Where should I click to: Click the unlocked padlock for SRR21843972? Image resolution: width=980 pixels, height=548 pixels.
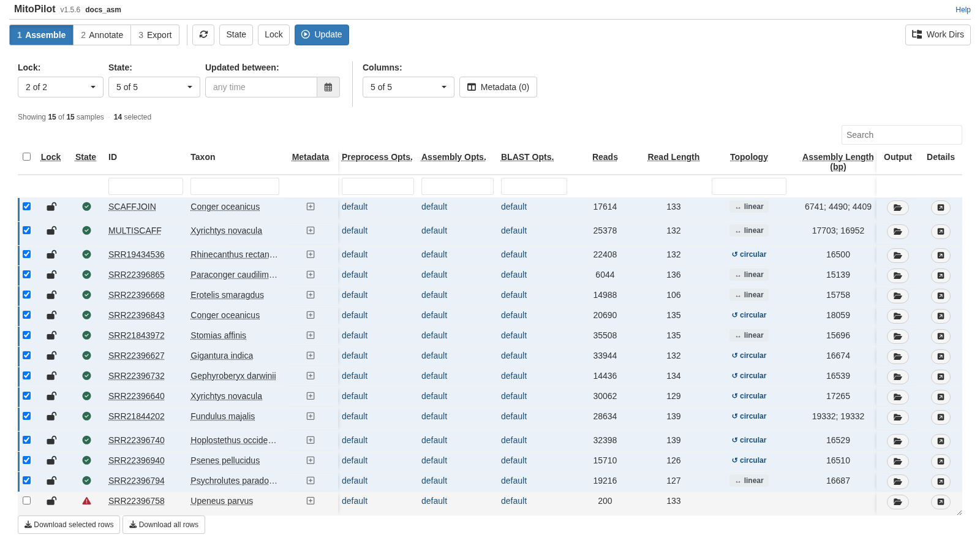51,335
